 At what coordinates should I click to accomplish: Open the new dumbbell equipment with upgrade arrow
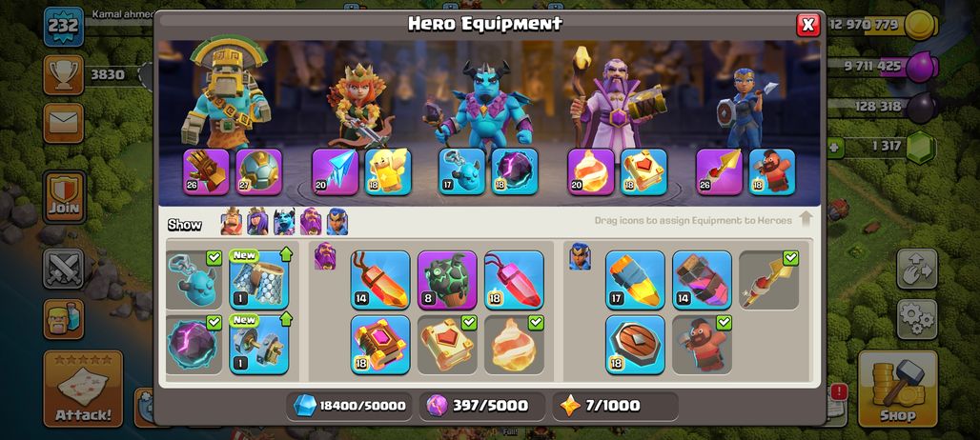258,345
